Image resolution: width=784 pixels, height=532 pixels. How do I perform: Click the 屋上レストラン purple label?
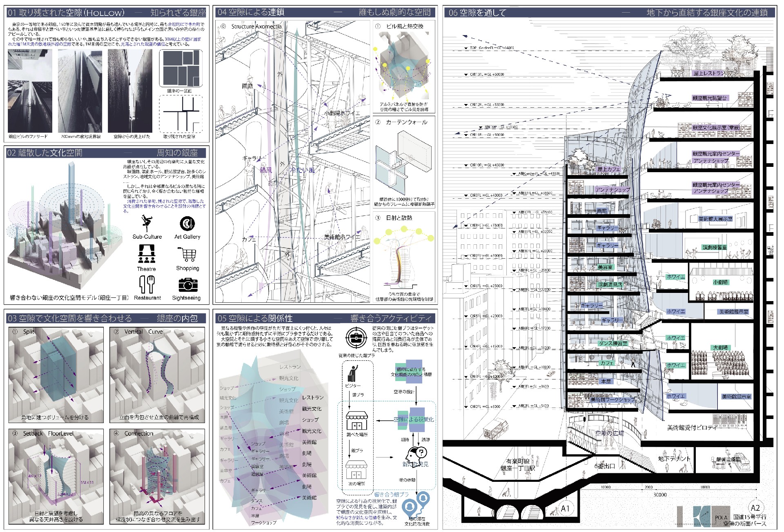[708, 74]
